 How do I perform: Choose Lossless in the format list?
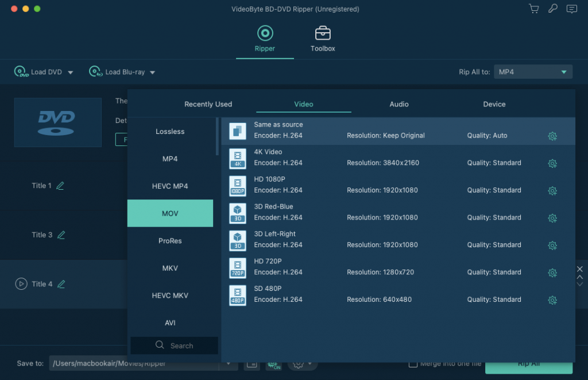pyautogui.click(x=170, y=132)
